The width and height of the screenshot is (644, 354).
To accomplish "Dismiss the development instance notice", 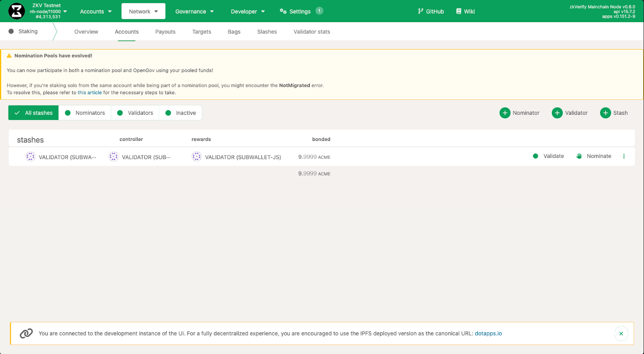I will (x=621, y=333).
